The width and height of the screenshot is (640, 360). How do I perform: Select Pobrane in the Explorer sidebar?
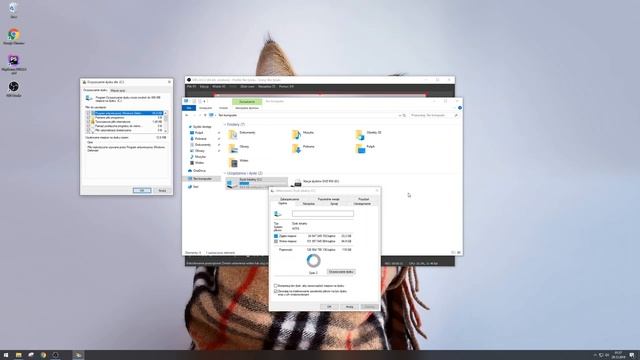pyautogui.click(x=198, y=139)
